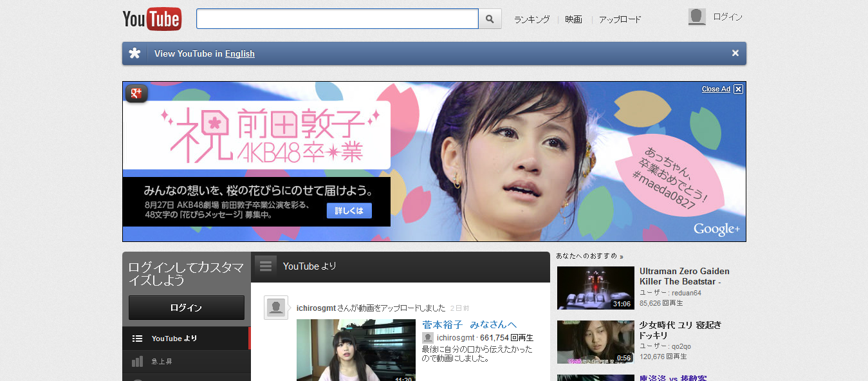This screenshot has width=868, height=381.
Task: Click the Google+ badge on the ad
Action: click(136, 93)
